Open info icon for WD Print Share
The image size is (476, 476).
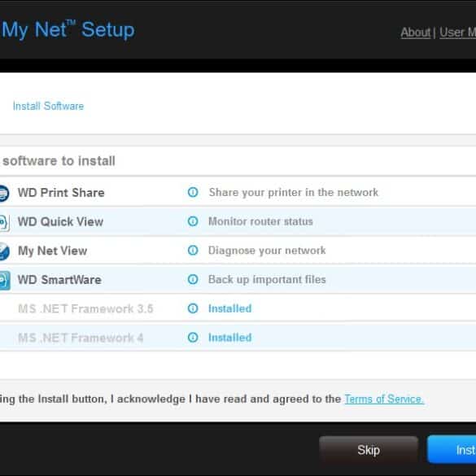pos(193,192)
